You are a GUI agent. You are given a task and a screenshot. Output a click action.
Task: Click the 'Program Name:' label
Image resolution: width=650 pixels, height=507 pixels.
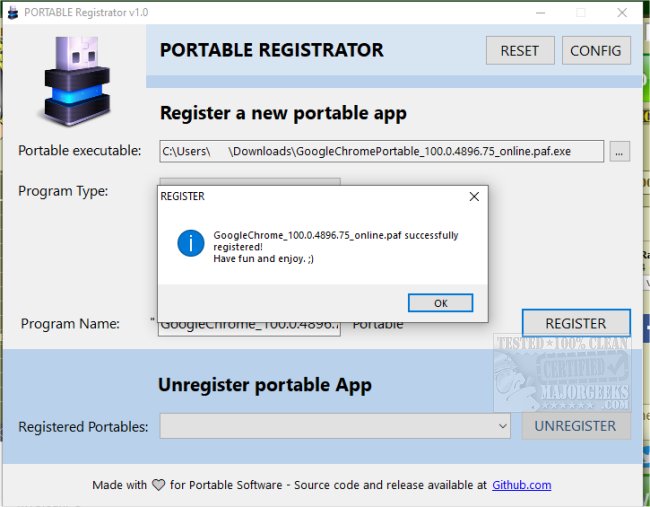(x=70, y=323)
